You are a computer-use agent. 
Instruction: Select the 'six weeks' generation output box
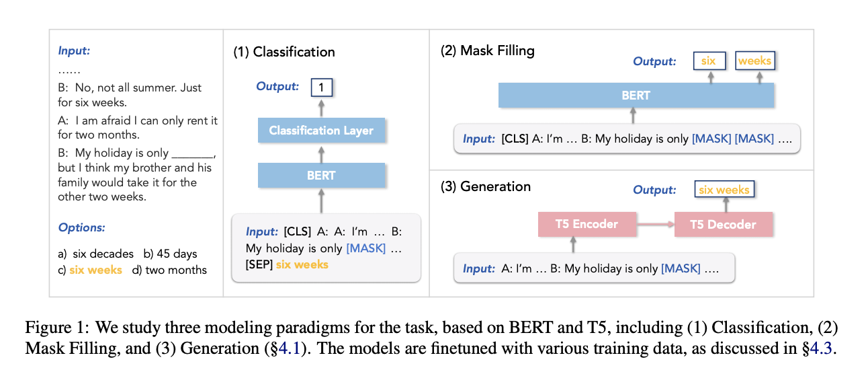click(x=724, y=190)
